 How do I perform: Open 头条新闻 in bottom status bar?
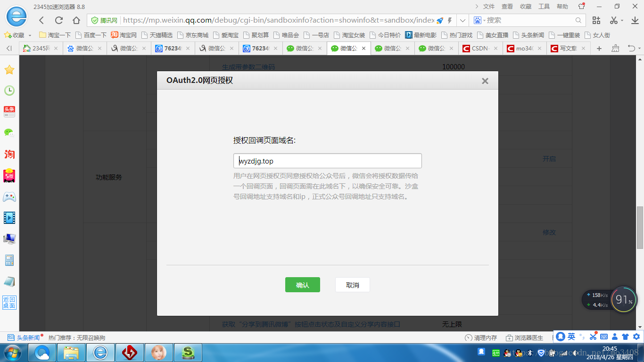tap(24, 337)
